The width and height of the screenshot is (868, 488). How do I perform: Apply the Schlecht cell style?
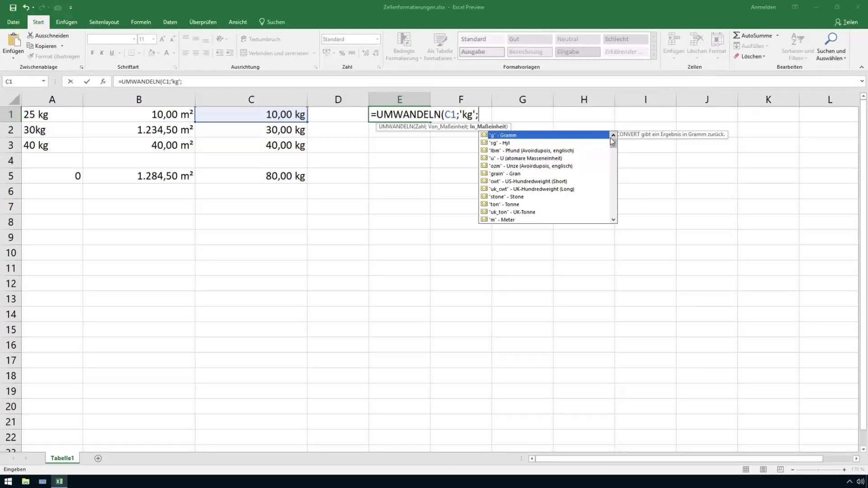tap(626, 39)
